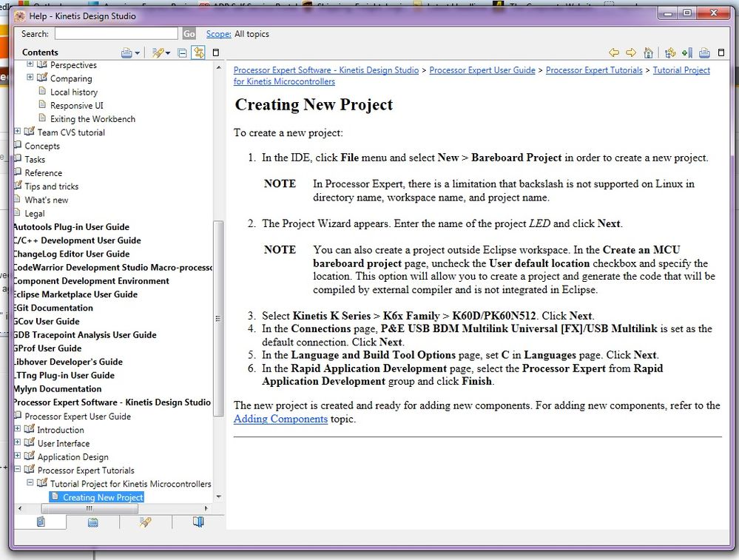Go back using the yellow left arrow
The image size is (739, 560).
pos(614,53)
